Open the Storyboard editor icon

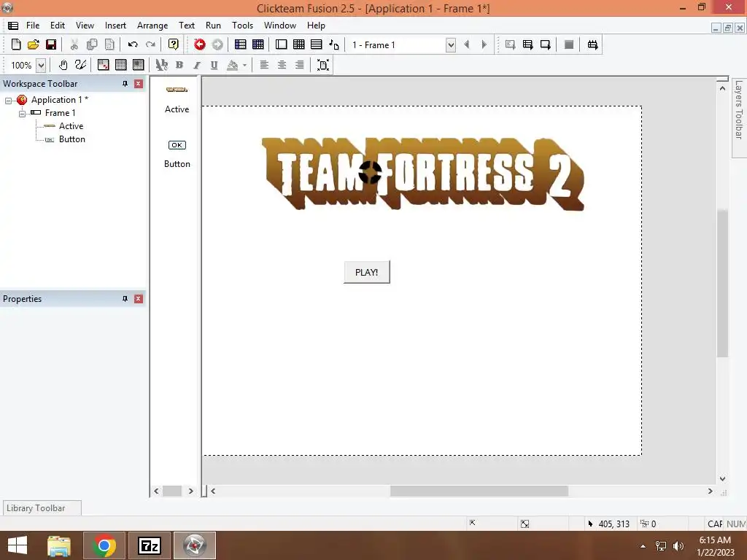click(241, 44)
